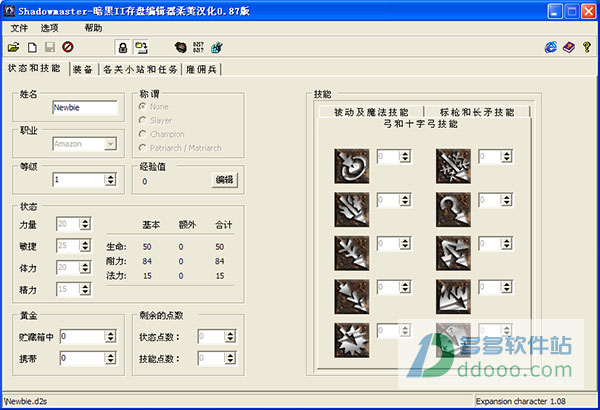This screenshot has width=600, height=410.
Task: Click the 贮藏箱中 stash gold spinner arrows
Action: click(x=110, y=336)
